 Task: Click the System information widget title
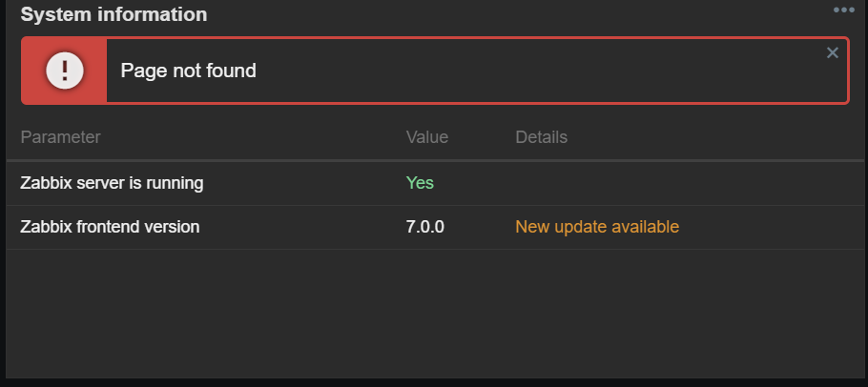click(x=114, y=14)
